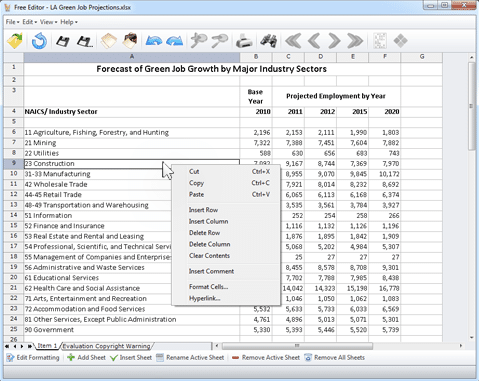Viewport: 479px width, 381px height.
Task: Select Clear Contents in context menu
Action: tap(227, 256)
